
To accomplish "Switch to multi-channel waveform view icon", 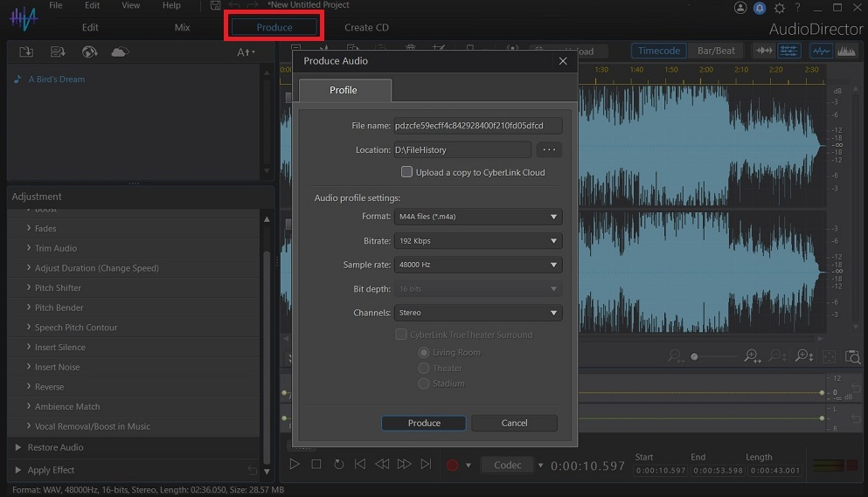I will (x=788, y=51).
